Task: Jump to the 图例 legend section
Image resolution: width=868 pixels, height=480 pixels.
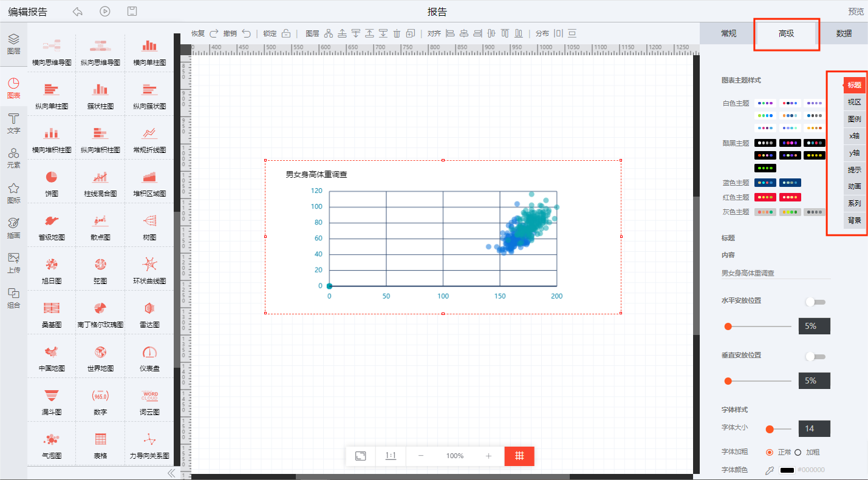Action: [854, 119]
